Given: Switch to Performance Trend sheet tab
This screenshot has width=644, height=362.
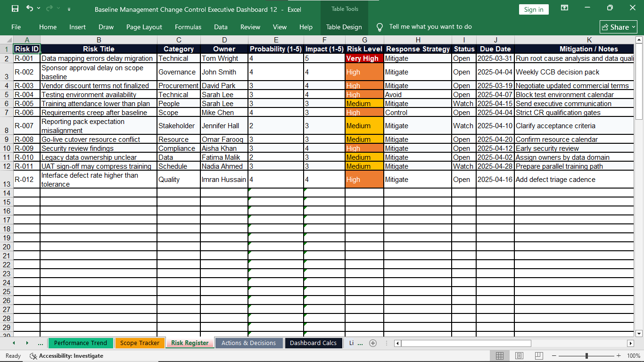Looking at the screenshot, I should coord(81,343).
